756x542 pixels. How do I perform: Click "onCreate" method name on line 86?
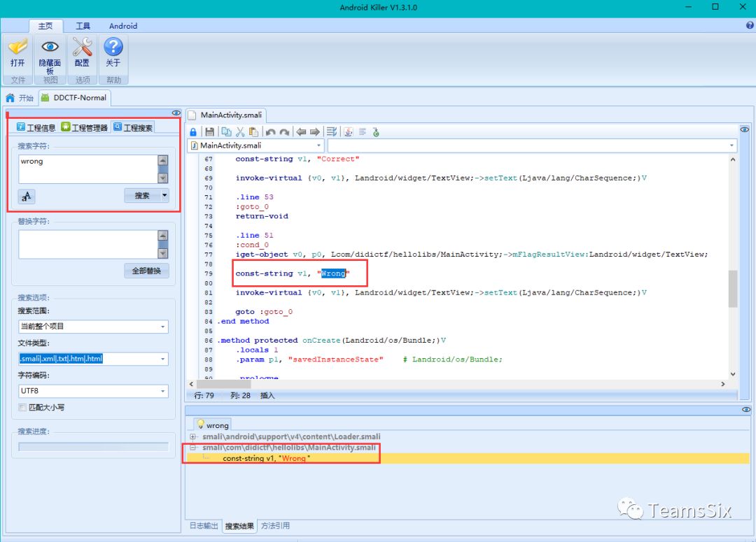[x=321, y=341]
